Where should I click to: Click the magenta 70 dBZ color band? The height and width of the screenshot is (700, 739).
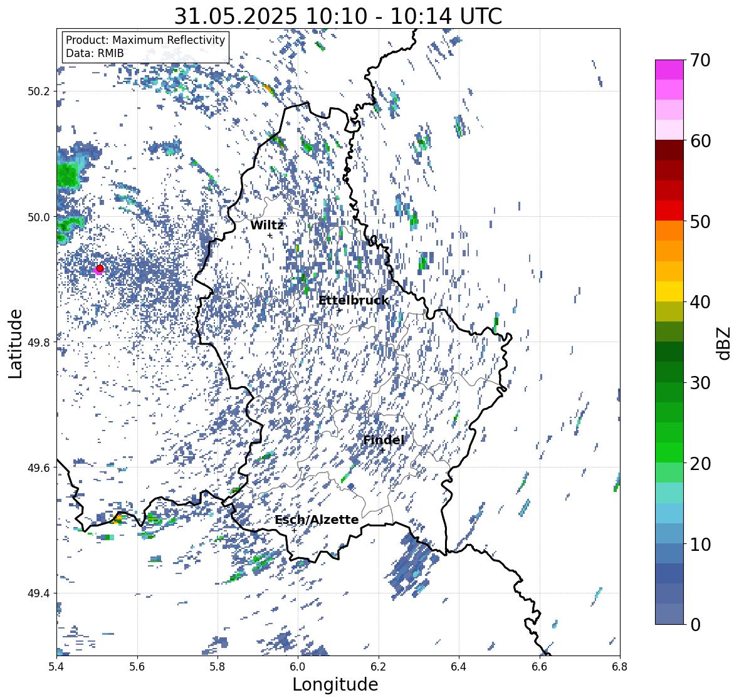(x=669, y=70)
